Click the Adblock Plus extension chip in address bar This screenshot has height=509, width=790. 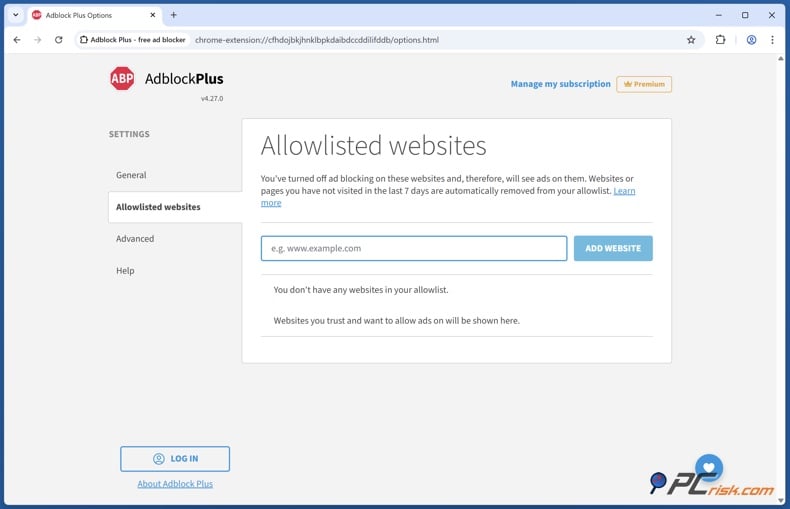[x=133, y=40]
